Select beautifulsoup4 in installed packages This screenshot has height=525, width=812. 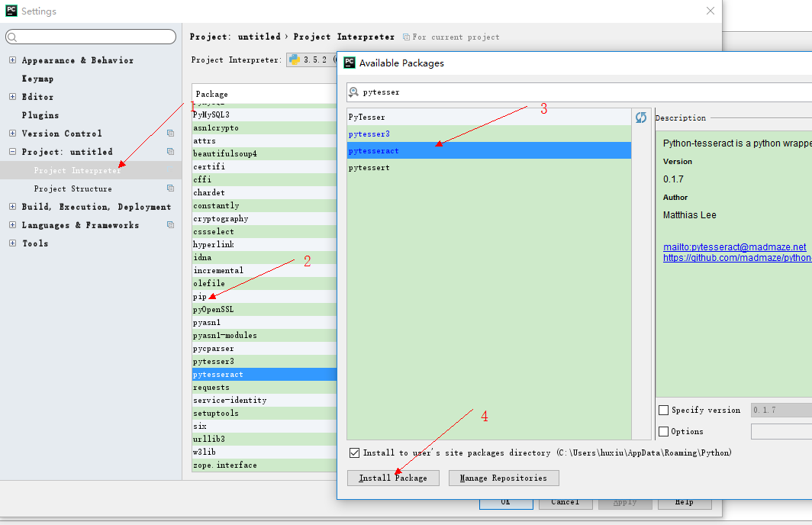click(264, 153)
